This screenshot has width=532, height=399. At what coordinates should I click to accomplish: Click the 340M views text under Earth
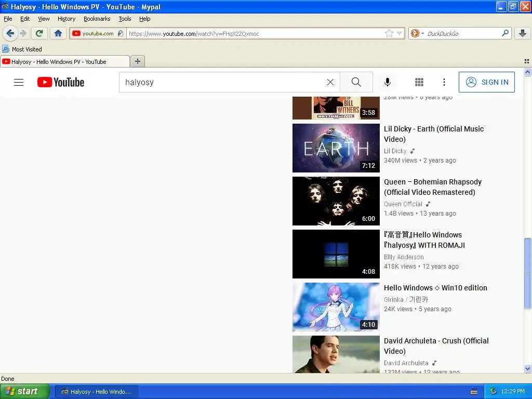(401, 161)
